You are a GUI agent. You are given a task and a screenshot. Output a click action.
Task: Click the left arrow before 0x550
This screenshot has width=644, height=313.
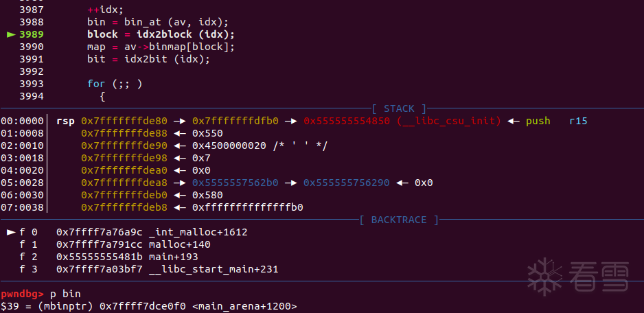tap(180, 133)
